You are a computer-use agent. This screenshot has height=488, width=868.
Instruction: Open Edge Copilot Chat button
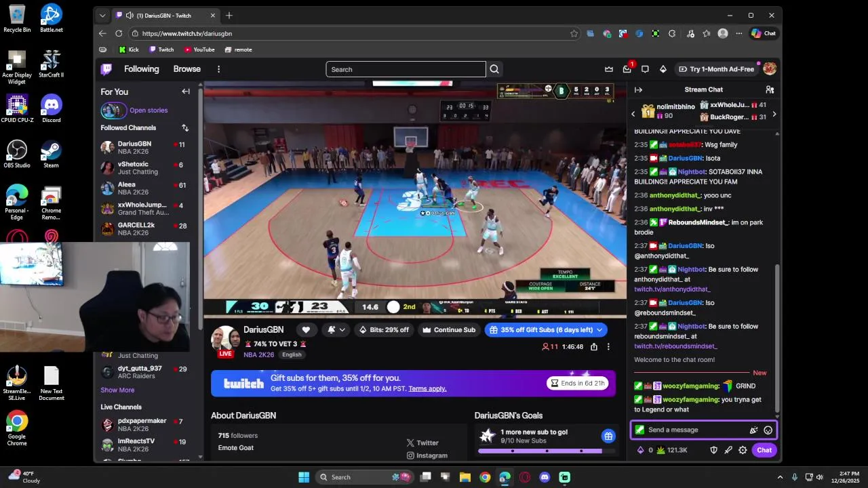click(764, 33)
